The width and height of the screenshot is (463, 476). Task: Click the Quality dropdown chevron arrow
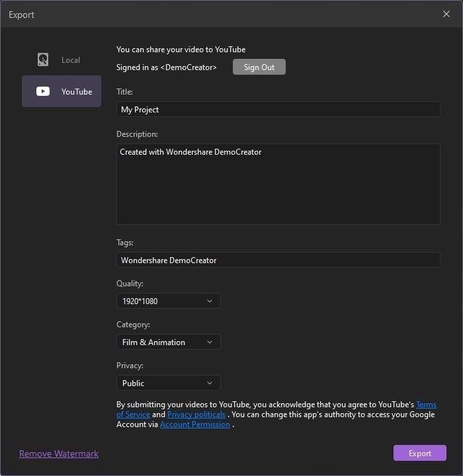[210, 301]
